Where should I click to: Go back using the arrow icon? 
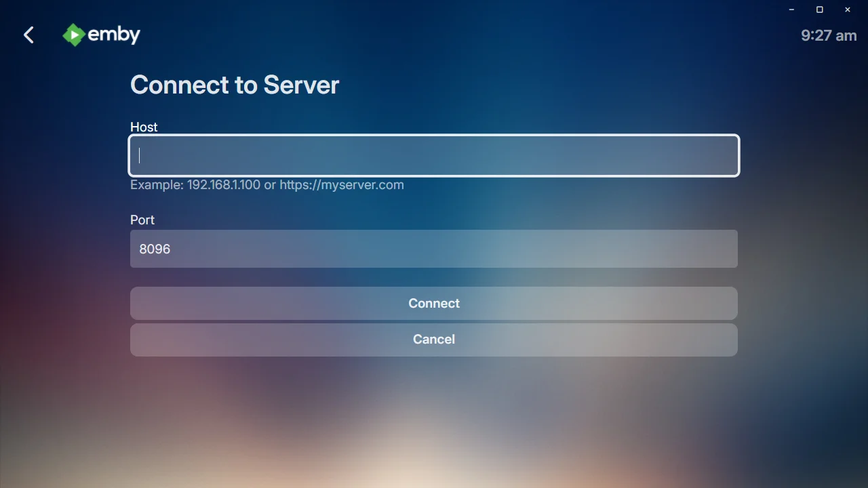pos(28,35)
